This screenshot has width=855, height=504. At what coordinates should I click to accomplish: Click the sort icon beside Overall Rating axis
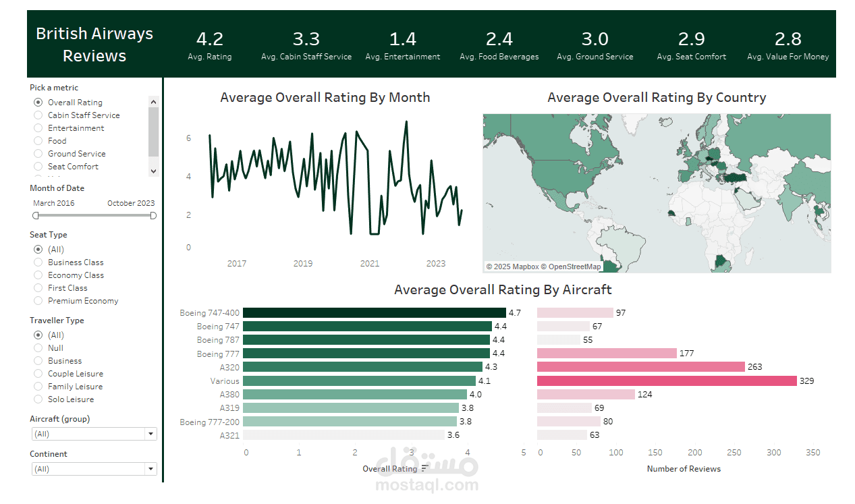[x=424, y=468]
